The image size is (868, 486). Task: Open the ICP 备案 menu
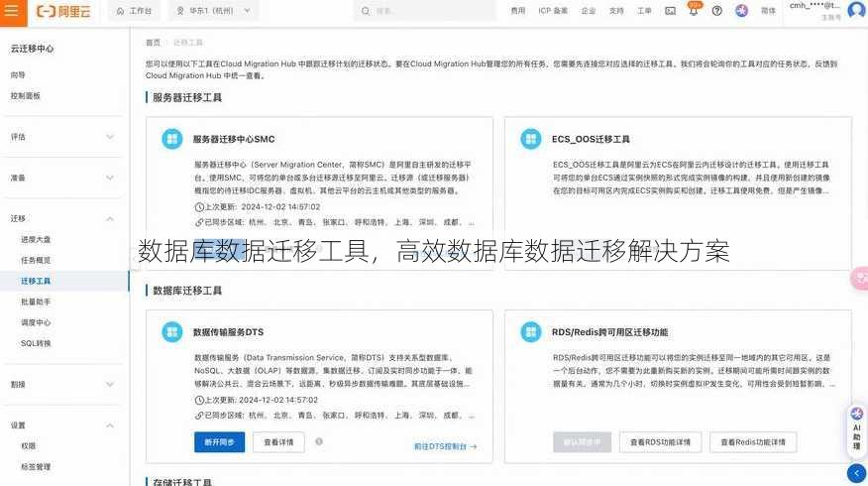553,11
